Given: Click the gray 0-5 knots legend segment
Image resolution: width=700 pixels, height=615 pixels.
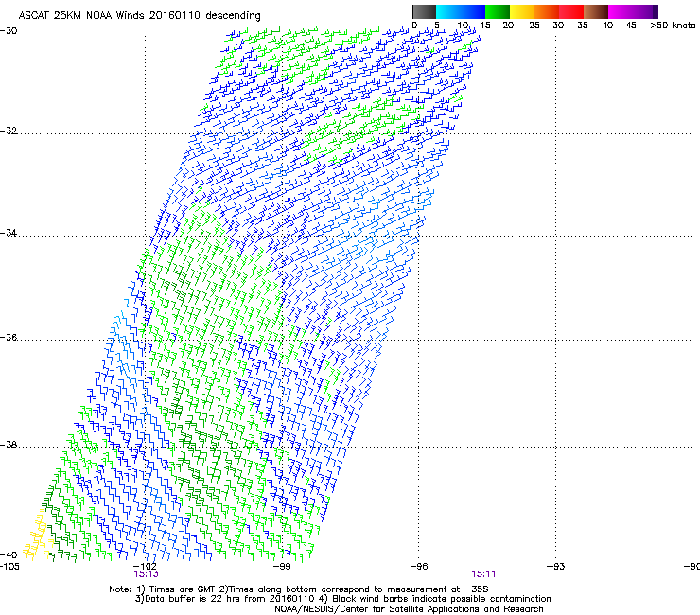Looking at the screenshot, I should click(425, 11).
